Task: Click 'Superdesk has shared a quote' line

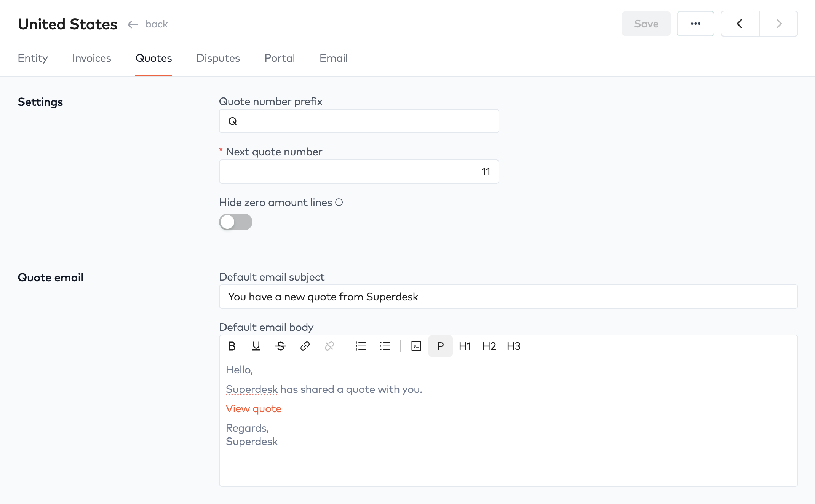Action: [324, 389]
